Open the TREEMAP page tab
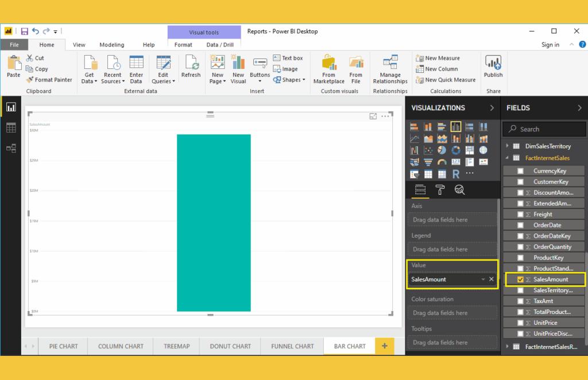The height and width of the screenshot is (380, 588). [x=177, y=346]
